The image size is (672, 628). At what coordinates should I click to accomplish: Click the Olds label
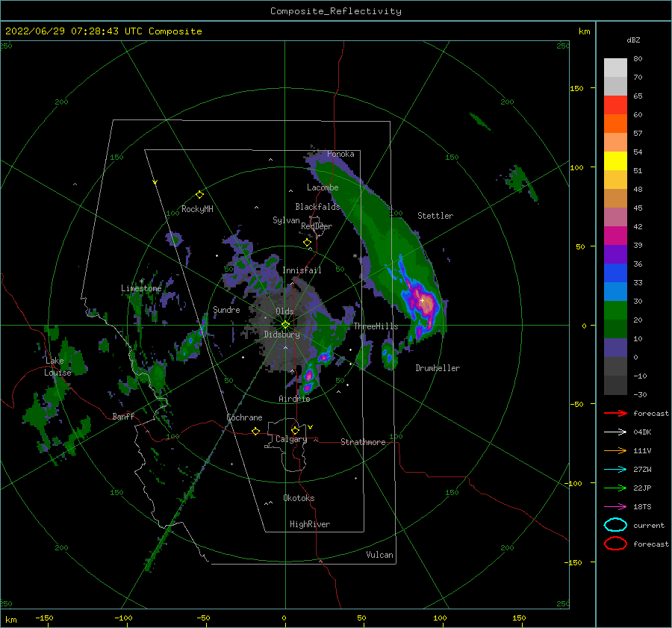click(x=284, y=311)
